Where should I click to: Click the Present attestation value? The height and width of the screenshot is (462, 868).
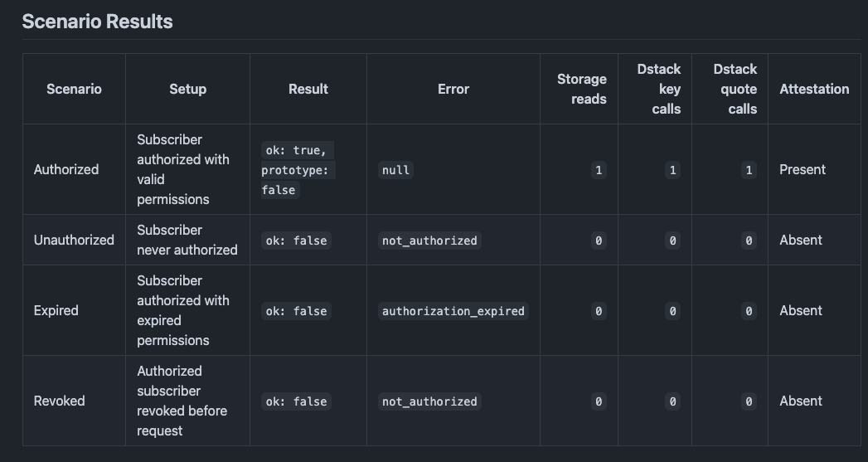pos(803,169)
